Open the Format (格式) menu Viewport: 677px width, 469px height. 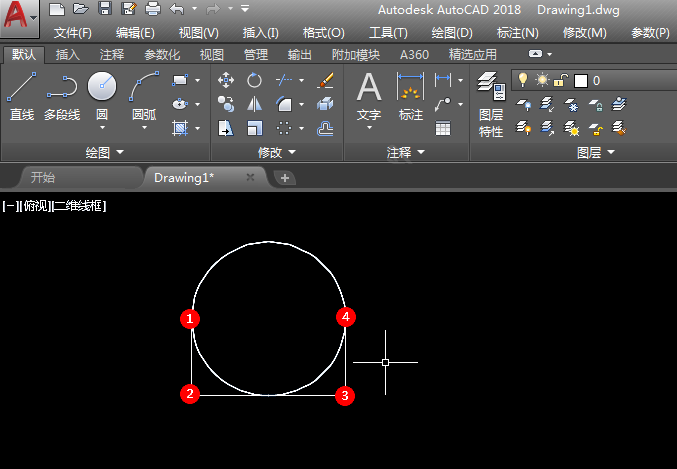tap(323, 33)
